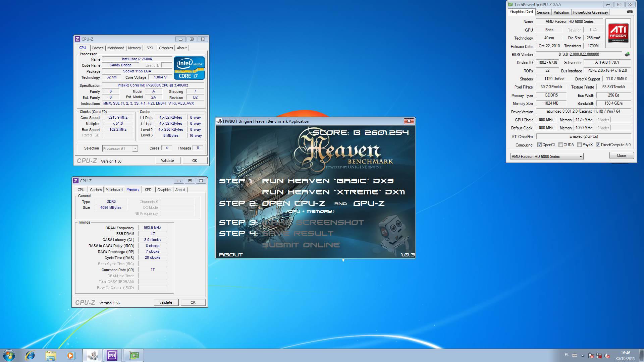
Task: Click the BIOS Version field in GPU-Z
Action: click(x=579, y=54)
